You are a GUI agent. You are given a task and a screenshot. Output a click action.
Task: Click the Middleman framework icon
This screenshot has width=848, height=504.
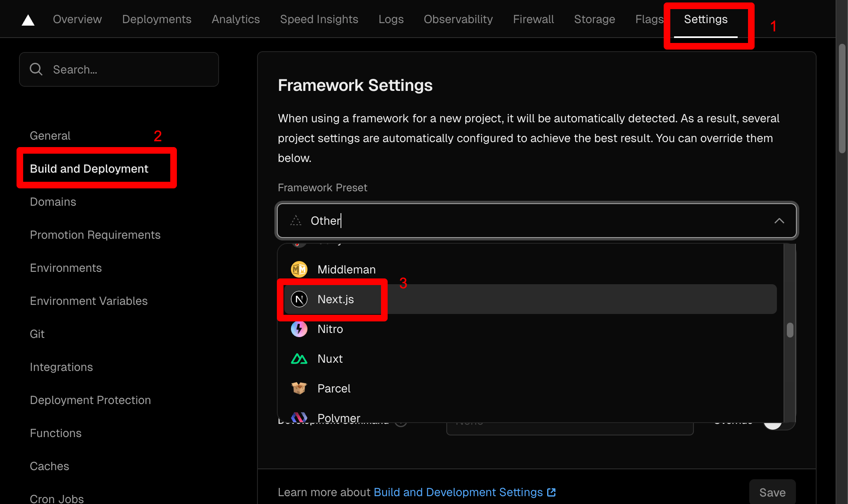click(299, 269)
